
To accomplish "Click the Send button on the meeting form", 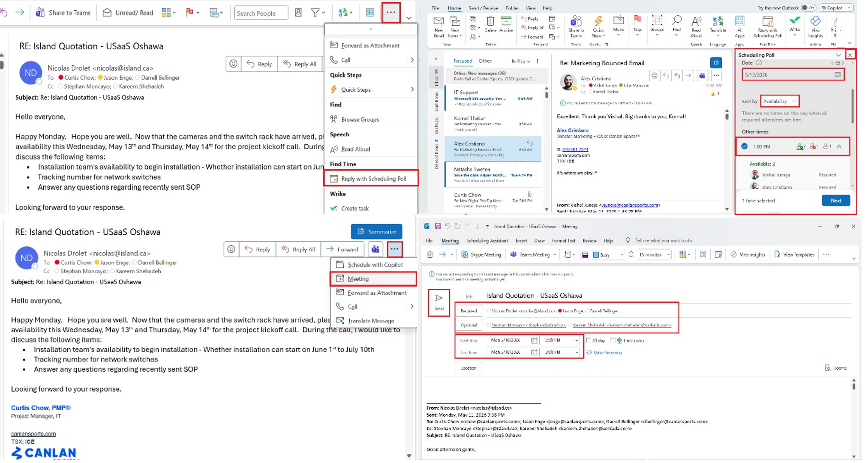I will [439, 302].
